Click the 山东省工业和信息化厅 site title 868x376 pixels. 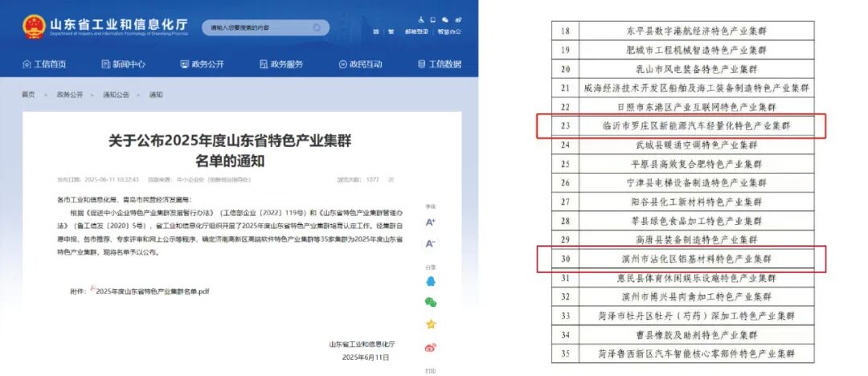(118, 24)
